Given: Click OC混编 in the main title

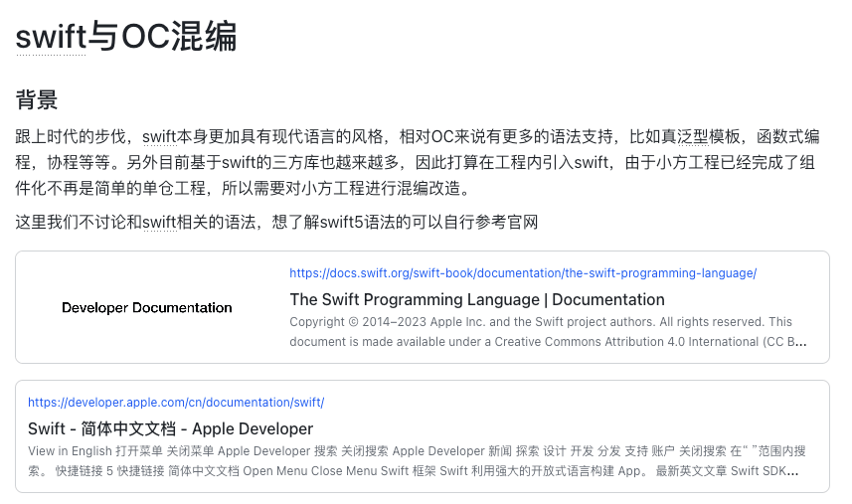Looking at the screenshot, I should [x=179, y=38].
